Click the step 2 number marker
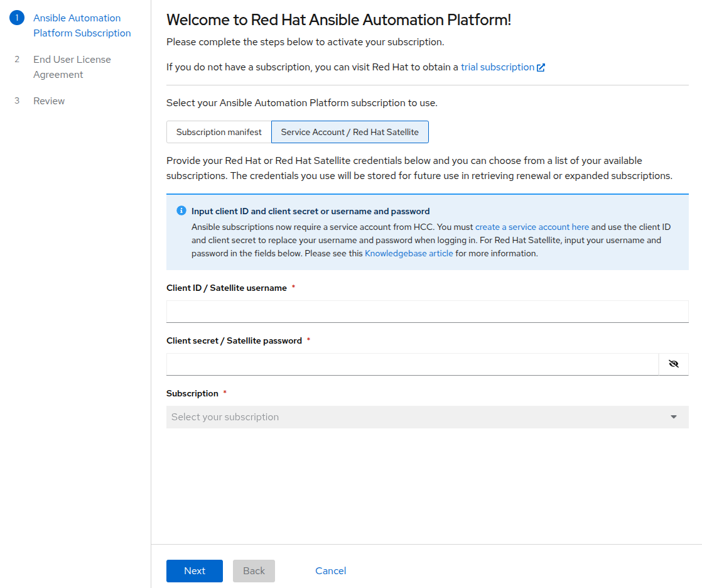Viewport: 702px width, 588px height. (17, 60)
